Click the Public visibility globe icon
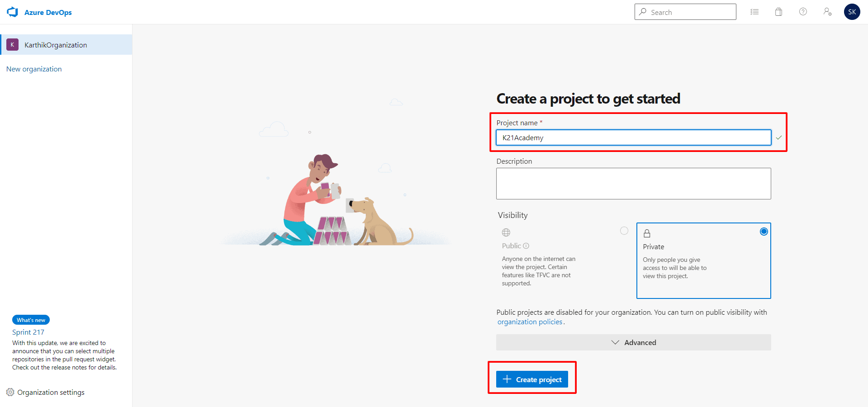The image size is (868, 407). 506,232
